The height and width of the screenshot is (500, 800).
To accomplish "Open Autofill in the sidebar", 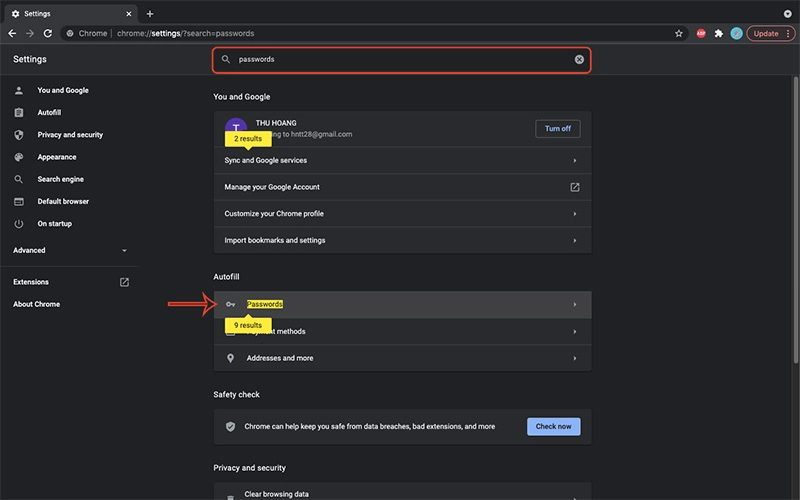I will [49, 112].
